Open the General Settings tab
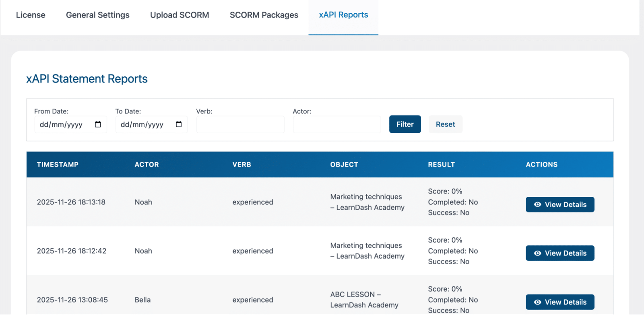This screenshot has width=644, height=315. pyautogui.click(x=98, y=15)
